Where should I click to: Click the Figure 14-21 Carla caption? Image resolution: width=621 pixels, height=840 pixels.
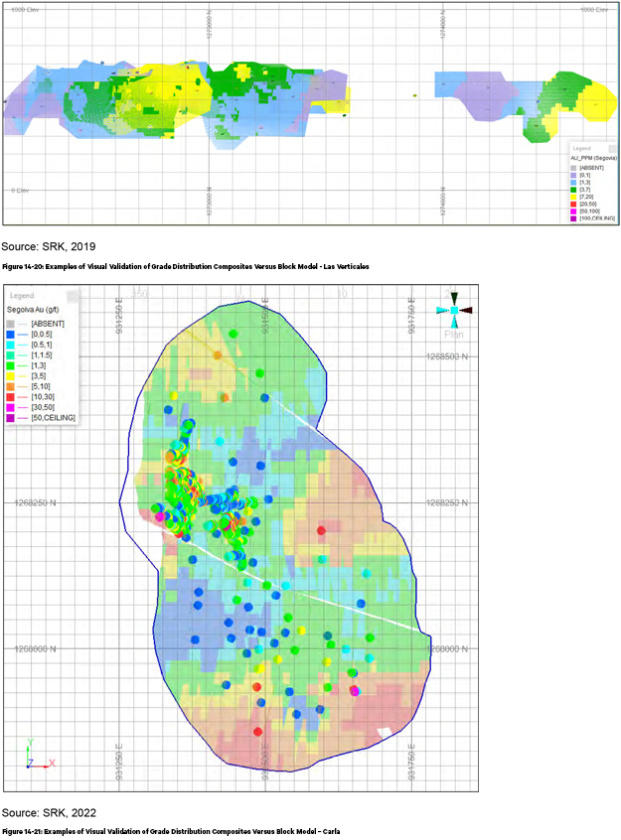pyautogui.click(x=171, y=831)
